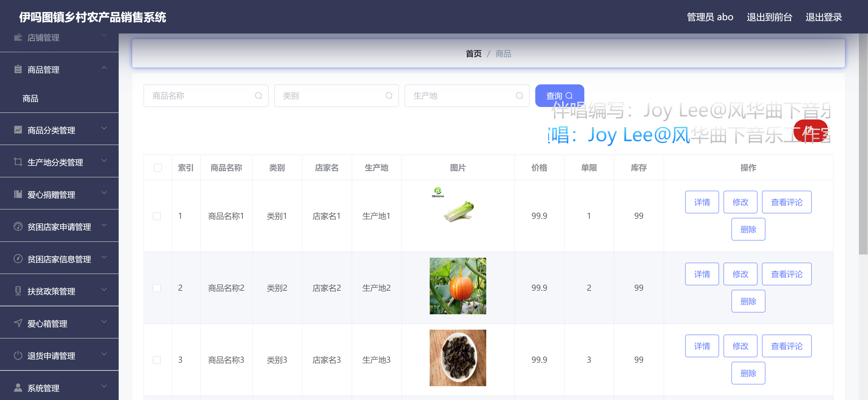The width and height of the screenshot is (868, 400).
Task: Check the select-all checkbox in table header
Action: [x=158, y=168]
